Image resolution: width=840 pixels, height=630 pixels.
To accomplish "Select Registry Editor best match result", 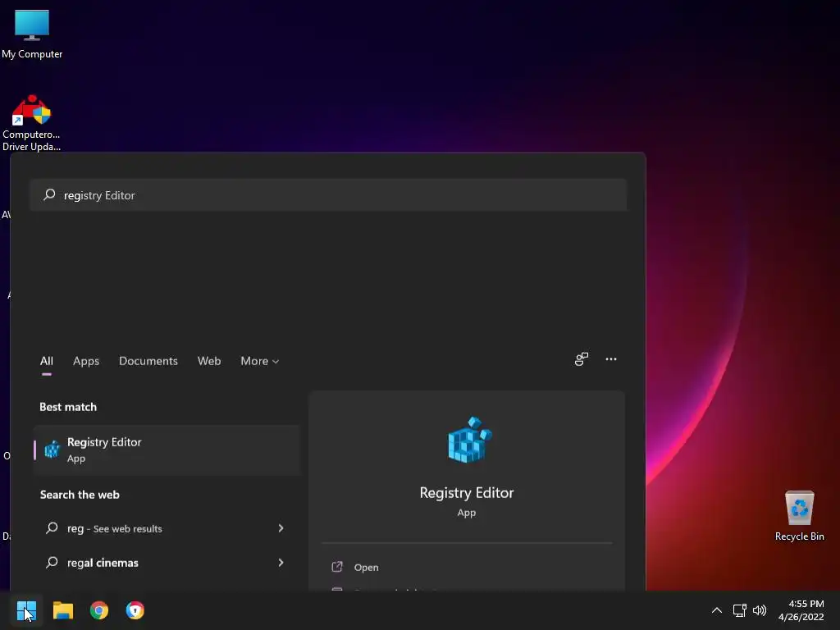I will coord(167,450).
